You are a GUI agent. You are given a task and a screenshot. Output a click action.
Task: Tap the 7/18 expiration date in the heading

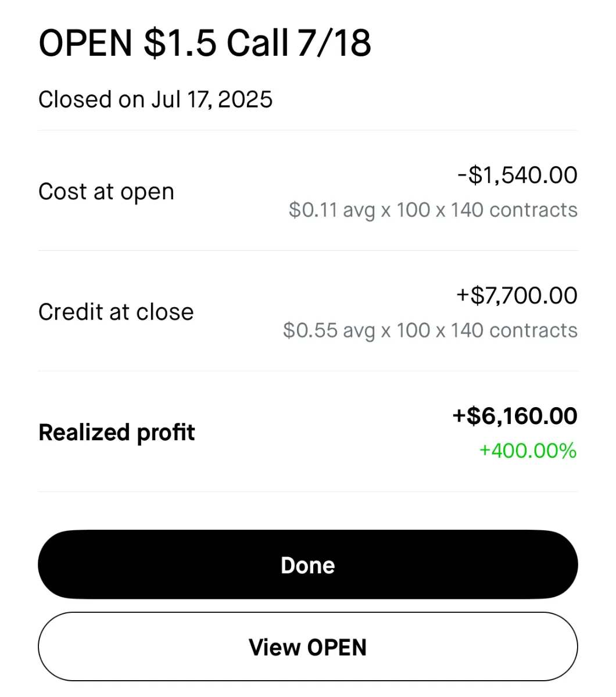pos(334,43)
